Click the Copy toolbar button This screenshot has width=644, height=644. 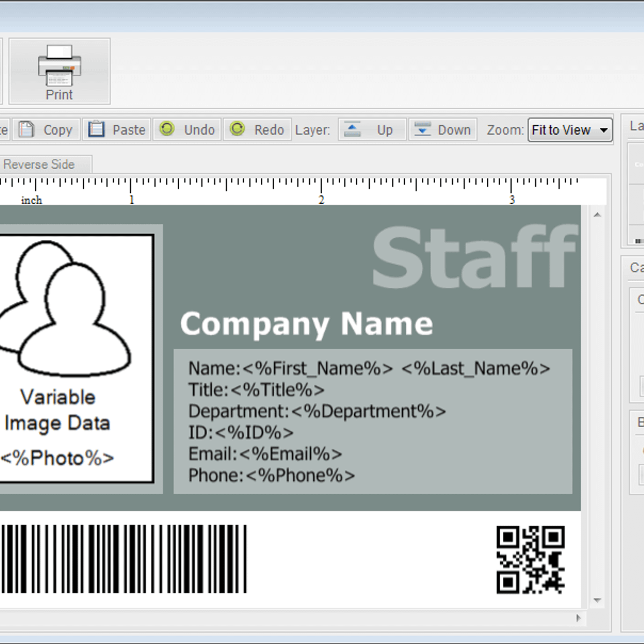pyautogui.click(x=47, y=129)
